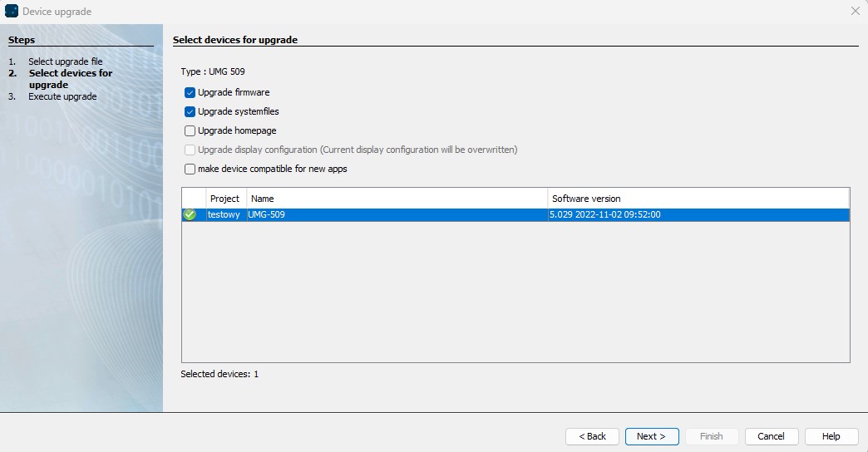The image size is (868, 452).
Task: Cancel the device upgrade wizard
Action: coord(772,436)
